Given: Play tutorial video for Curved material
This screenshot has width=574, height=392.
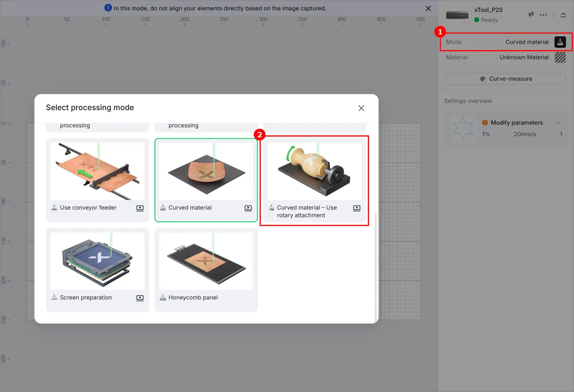Looking at the screenshot, I should (248, 208).
